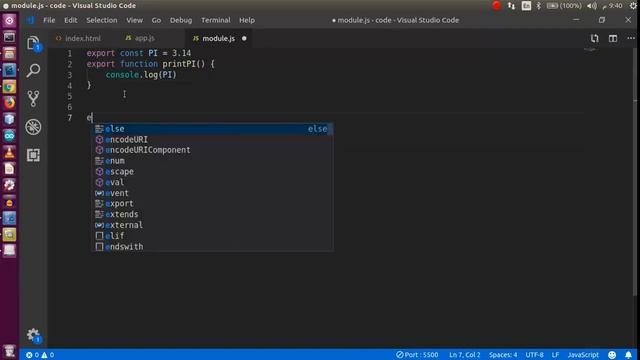Select 'export' autocomplete suggestion
The image size is (640, 360).
(212, 204)
